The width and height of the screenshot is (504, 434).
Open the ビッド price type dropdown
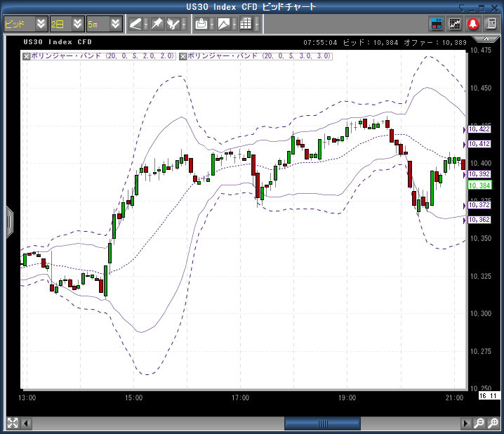(25, 24)
